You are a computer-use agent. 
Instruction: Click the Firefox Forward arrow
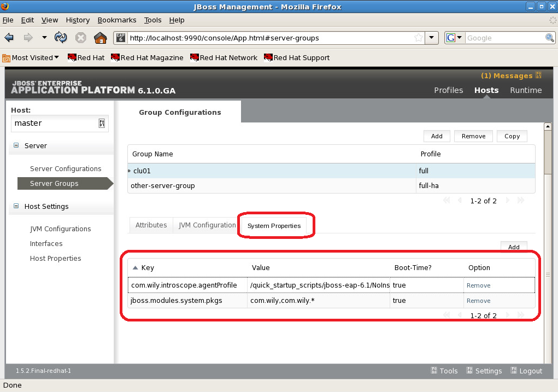28,37
